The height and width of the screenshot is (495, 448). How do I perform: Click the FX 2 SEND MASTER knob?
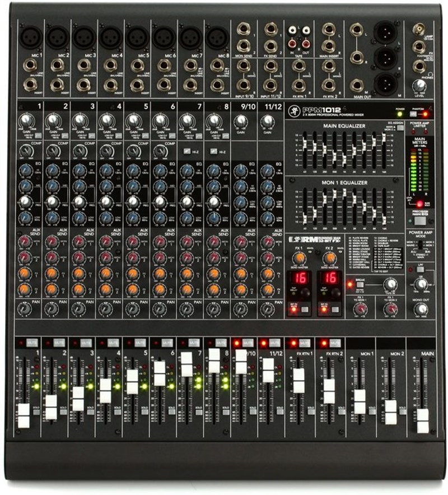(329, 258)
